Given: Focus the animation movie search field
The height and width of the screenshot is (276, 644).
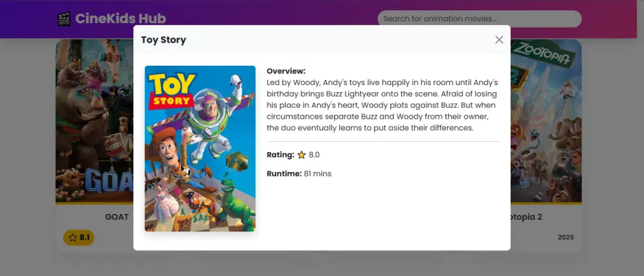Looking at the screenshot, I should pos(479,19).
